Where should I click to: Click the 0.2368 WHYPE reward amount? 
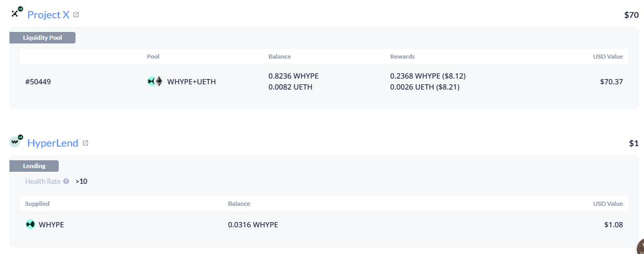(x=427, y=76)
